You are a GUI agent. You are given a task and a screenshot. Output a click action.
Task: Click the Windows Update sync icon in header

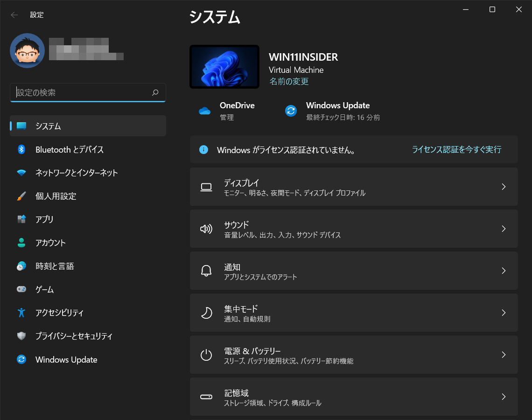click(x=291, y=111)
